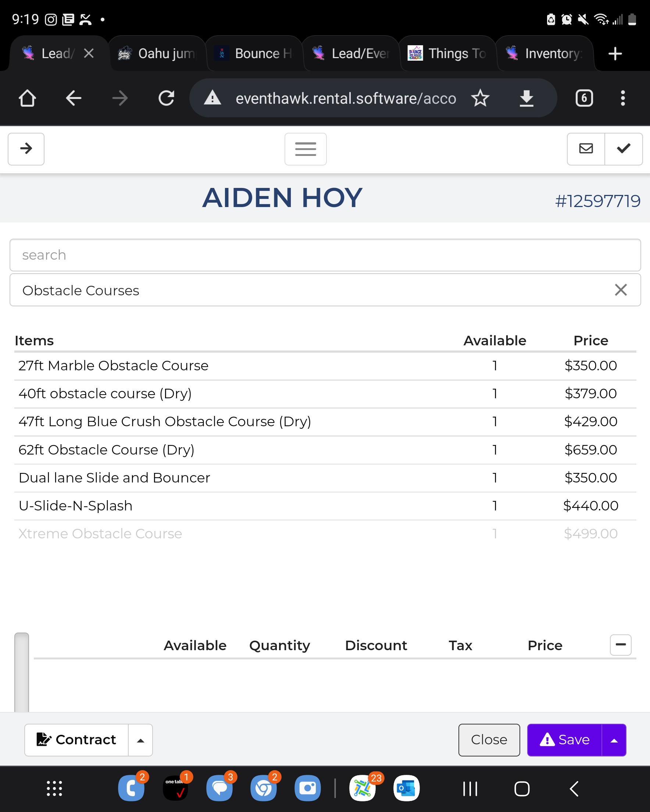Collapse the selected items panel with minus
Image resolution: width=650 pixels, height=812 pixels.
point(620,645)
